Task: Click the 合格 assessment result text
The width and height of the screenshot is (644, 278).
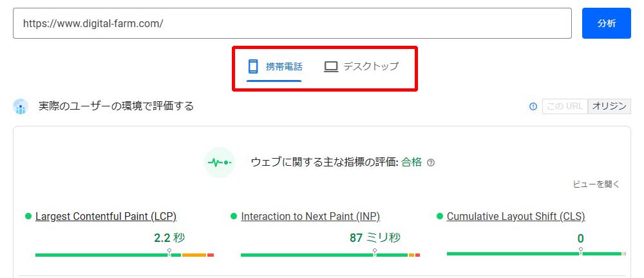Action: (412, 163)
